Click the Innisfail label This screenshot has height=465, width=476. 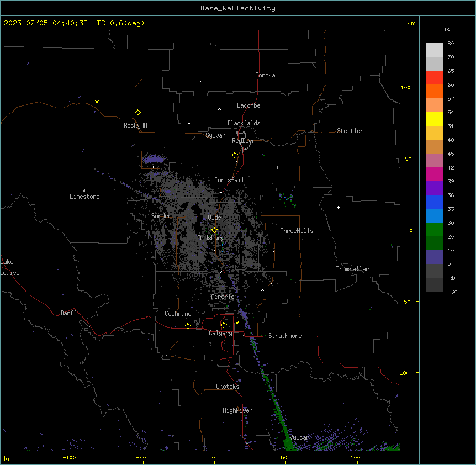click(229, 180)
